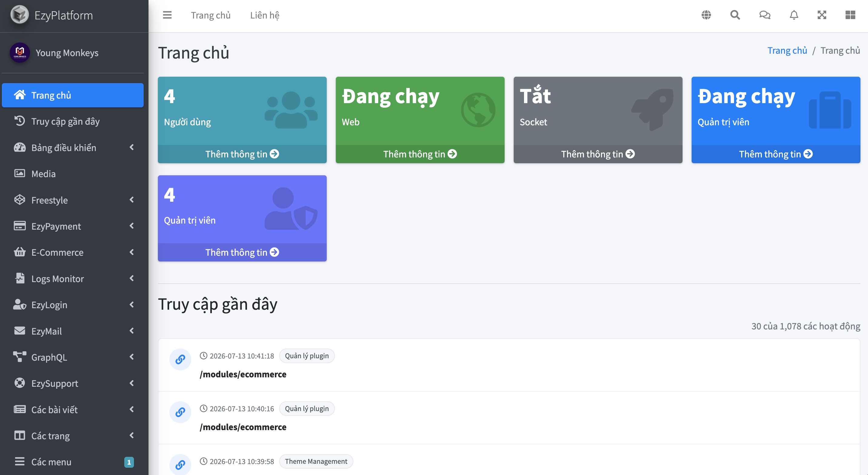Viewport: 868px width, 475px height.
Task: Select Các menu in the sidebar
Action: click(73, 462)
